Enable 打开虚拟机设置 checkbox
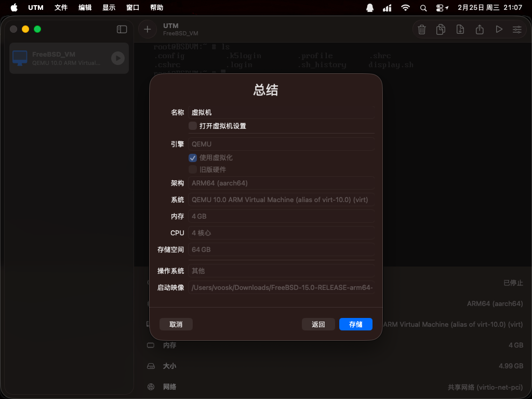 193,126
